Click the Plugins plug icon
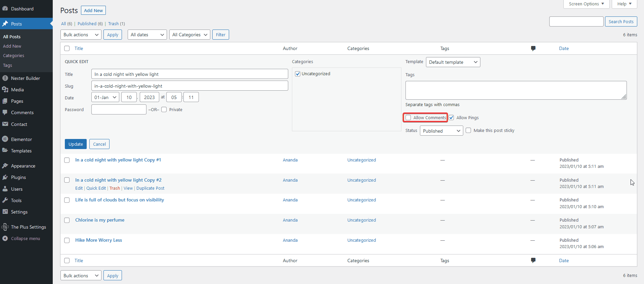This screenshot has height=284, width=644. tap(5, 177)
